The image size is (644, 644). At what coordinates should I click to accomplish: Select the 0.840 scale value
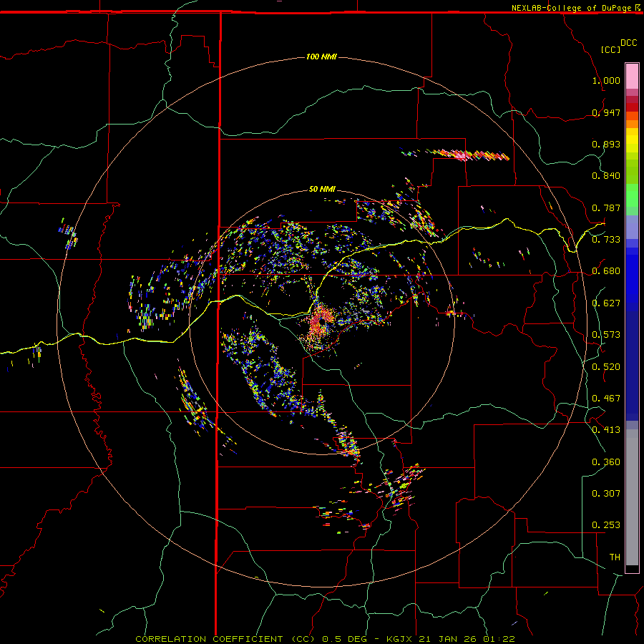(x=606, y=176)
